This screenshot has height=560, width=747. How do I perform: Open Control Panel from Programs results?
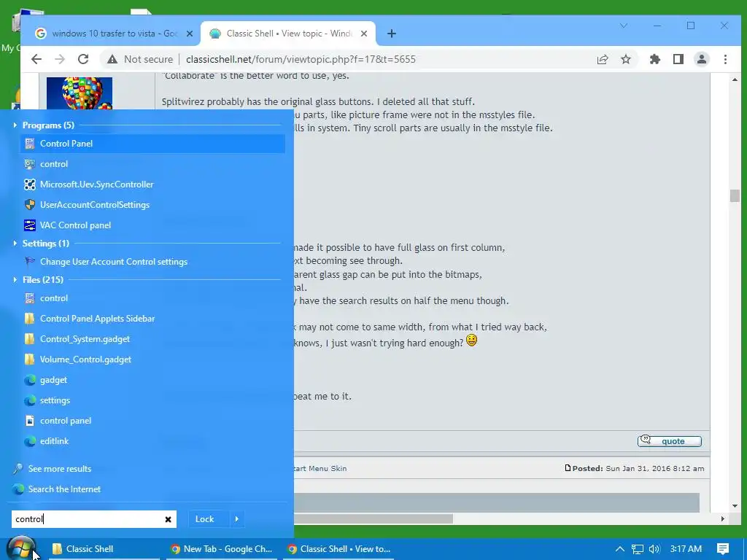click(x=152, y=144)
